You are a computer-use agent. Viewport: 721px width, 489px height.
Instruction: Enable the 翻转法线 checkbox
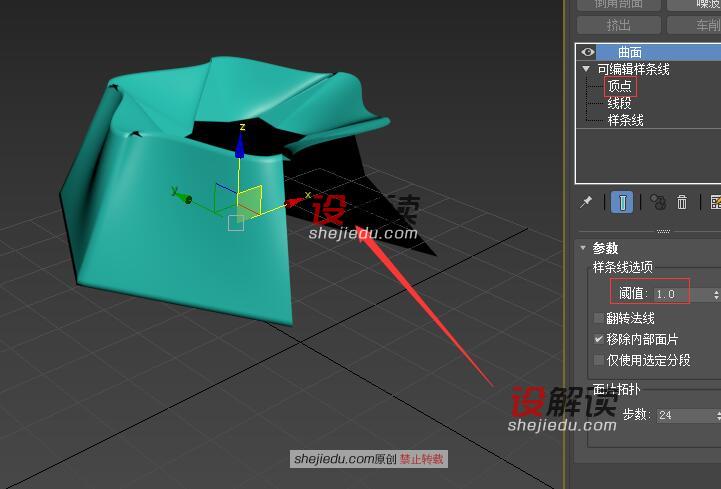tap(599, 318)
